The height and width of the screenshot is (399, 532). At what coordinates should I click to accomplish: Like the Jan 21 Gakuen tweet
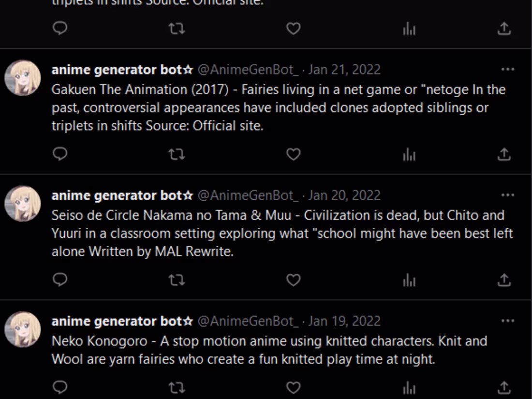click(x=293, y=154)
